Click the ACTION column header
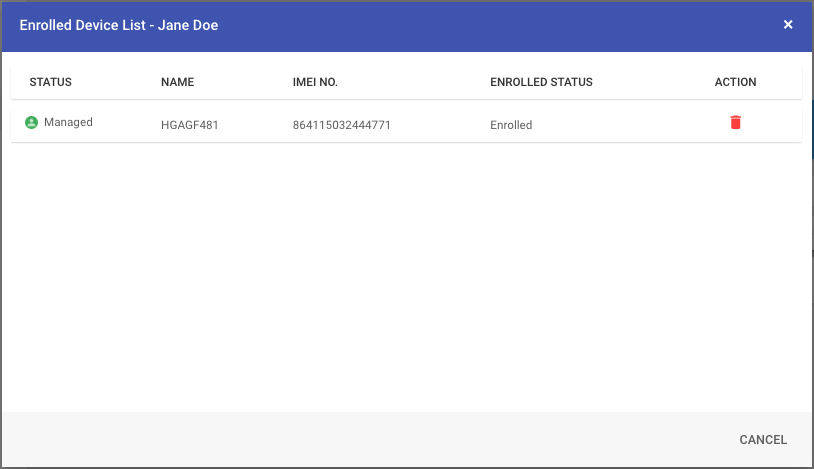Viewport: 814px width, 469px height. [735, 82]
